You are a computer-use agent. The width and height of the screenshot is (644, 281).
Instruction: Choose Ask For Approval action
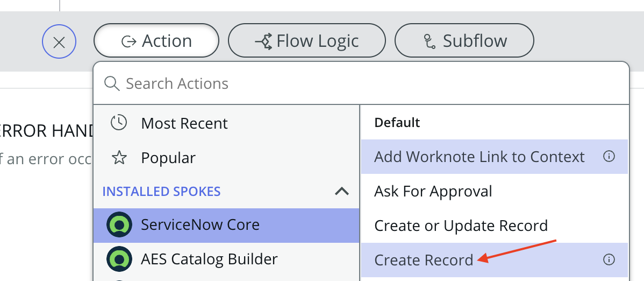click(433, 191)
